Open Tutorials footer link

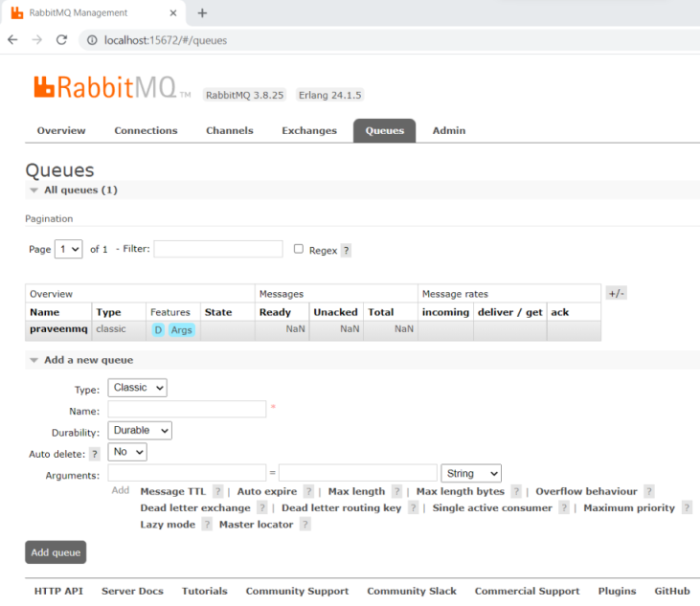click(205, 591)
